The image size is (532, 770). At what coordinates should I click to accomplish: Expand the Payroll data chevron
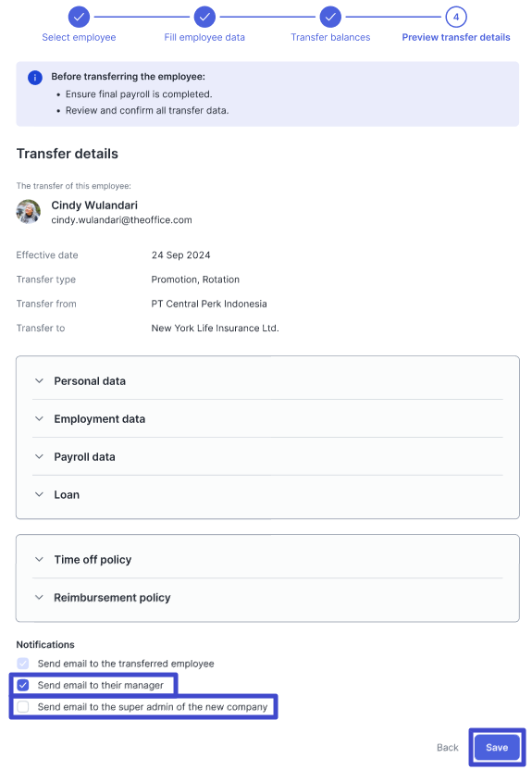click(x=39, y=456)
